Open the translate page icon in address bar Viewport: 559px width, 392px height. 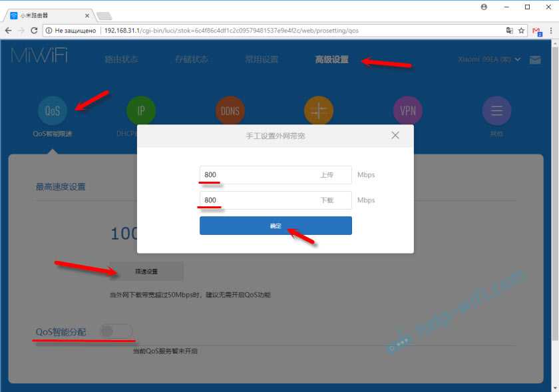[510, 31]
